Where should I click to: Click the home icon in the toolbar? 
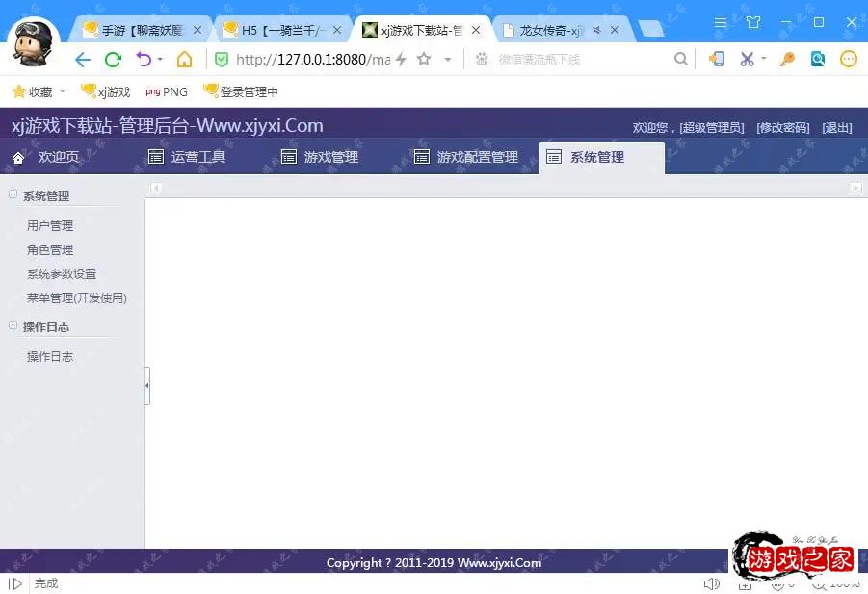(x=186, y=59)
